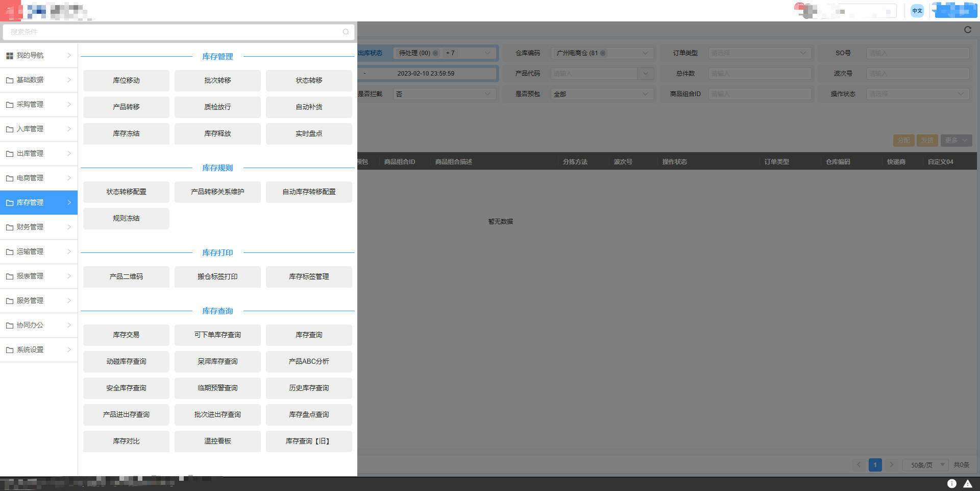Screen dimensions: 980x491
Task: Open the 库位移动 function
Action: [x=126, y=81]
